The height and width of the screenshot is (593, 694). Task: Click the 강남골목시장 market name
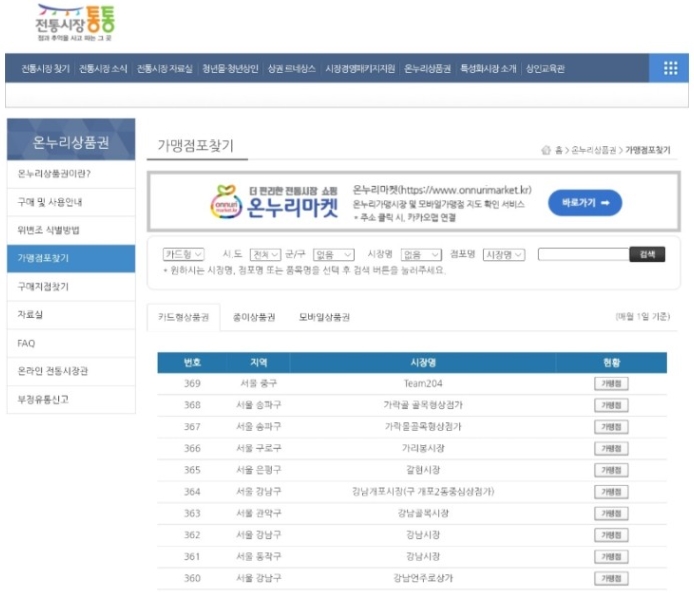pos(423,513)
